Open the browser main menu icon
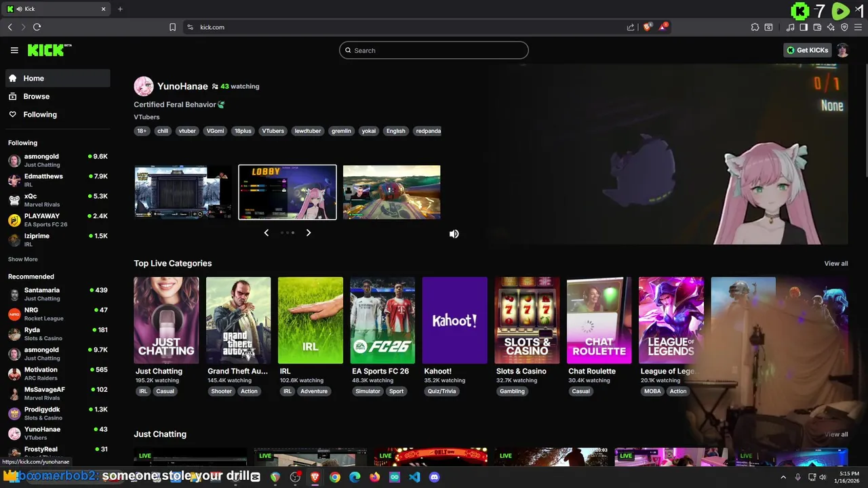This screenshot has width=868, height=488. click(x=858, y=27)
